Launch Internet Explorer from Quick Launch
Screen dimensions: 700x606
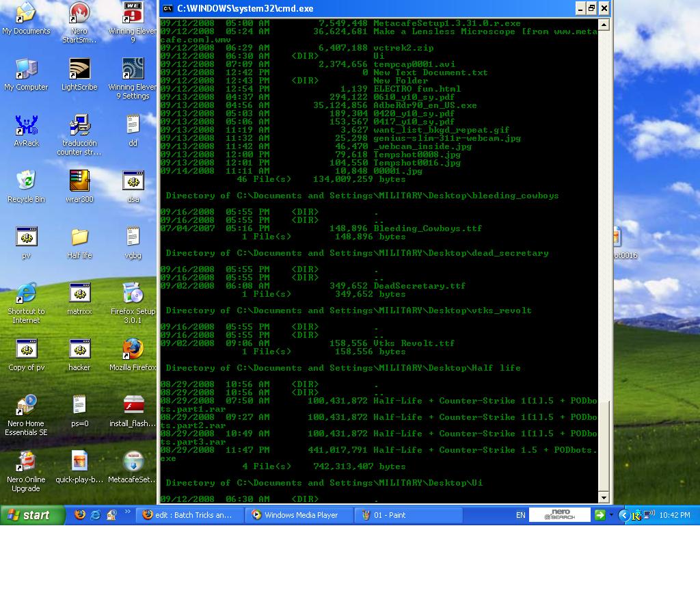pyautogui.click(x=96, y=515)
